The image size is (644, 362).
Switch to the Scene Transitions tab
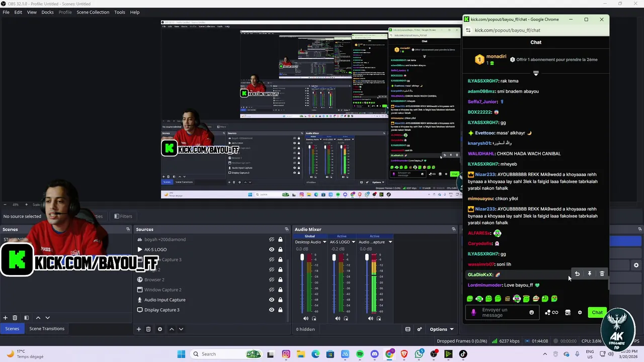click(47, 329)
